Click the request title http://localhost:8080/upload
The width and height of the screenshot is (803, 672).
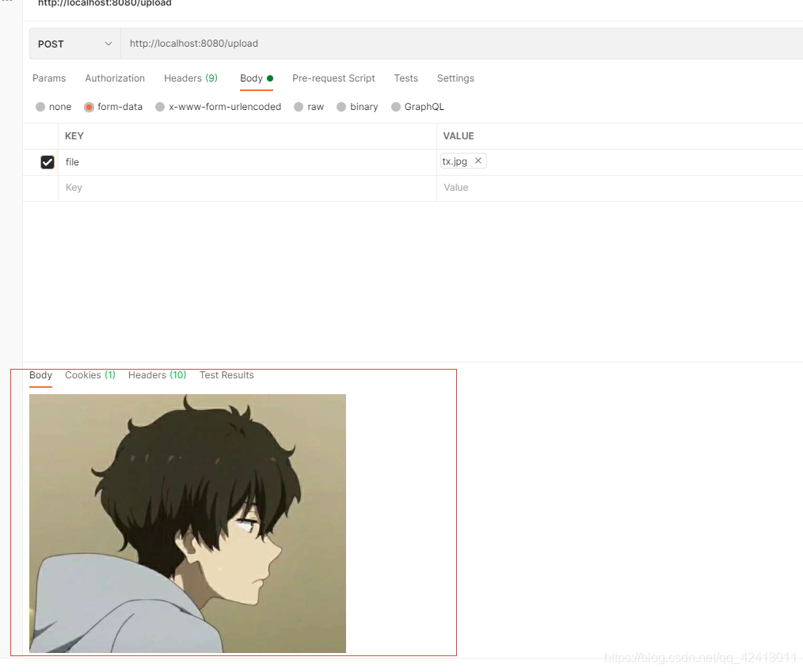click(x=105, y=3)
